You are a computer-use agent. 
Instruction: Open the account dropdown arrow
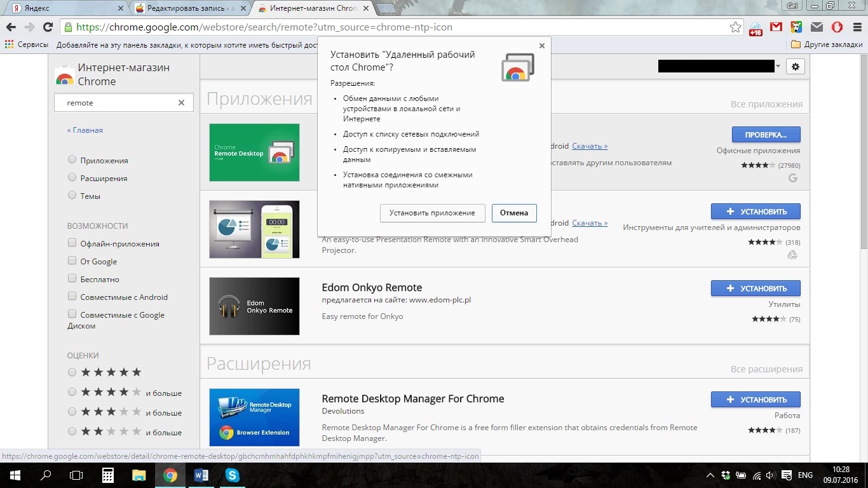778,66
